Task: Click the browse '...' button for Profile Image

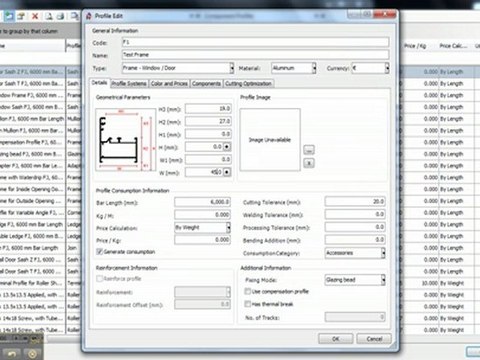Action: click(309, 150)
